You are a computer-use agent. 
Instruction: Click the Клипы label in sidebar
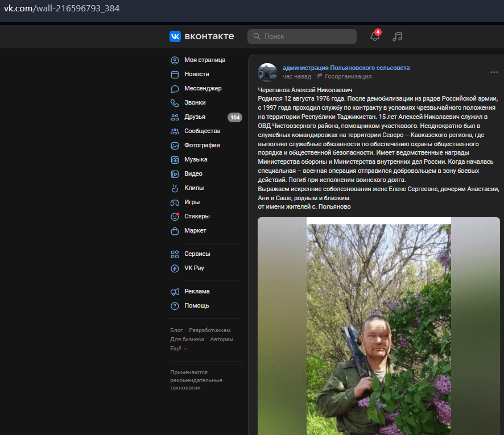[x=194, y=188]
